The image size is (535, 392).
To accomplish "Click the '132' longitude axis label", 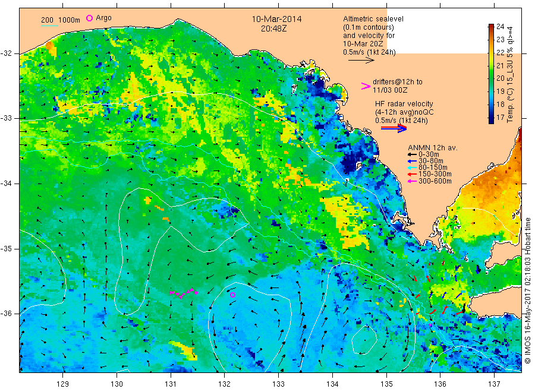I will point(225,384).
